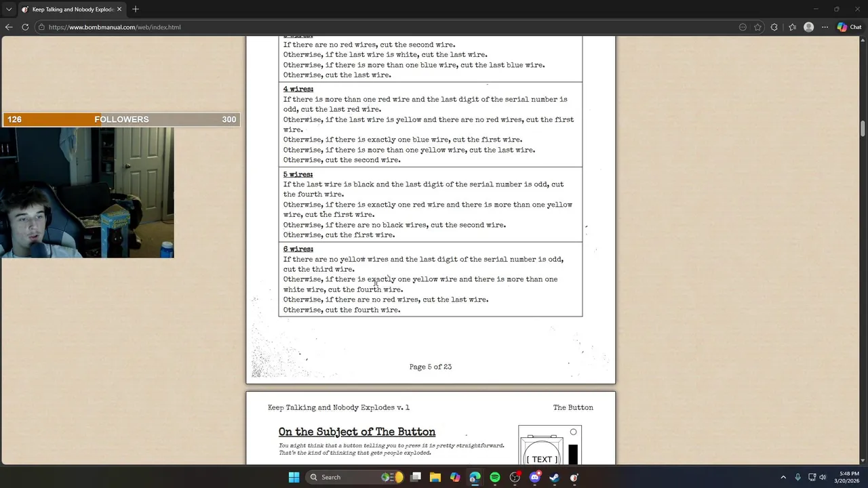Screen dimensions: 868x488
Task: Open Steam from taskbar
Action: coord(554,477)
